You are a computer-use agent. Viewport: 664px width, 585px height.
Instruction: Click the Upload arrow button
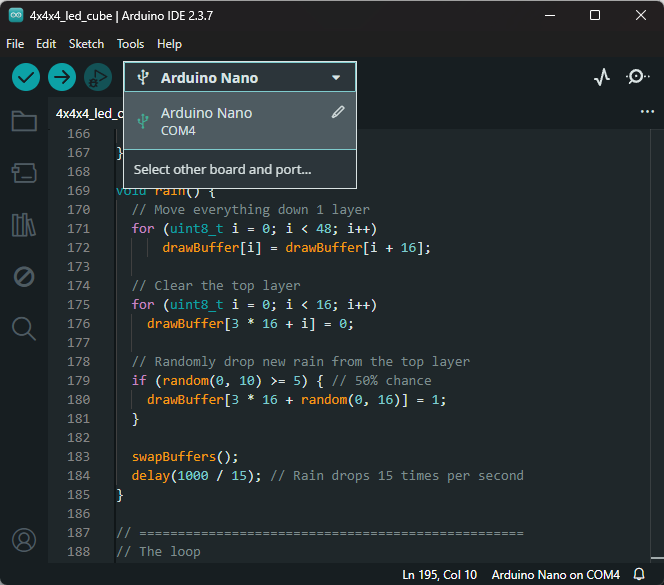[x=62, y=77]
